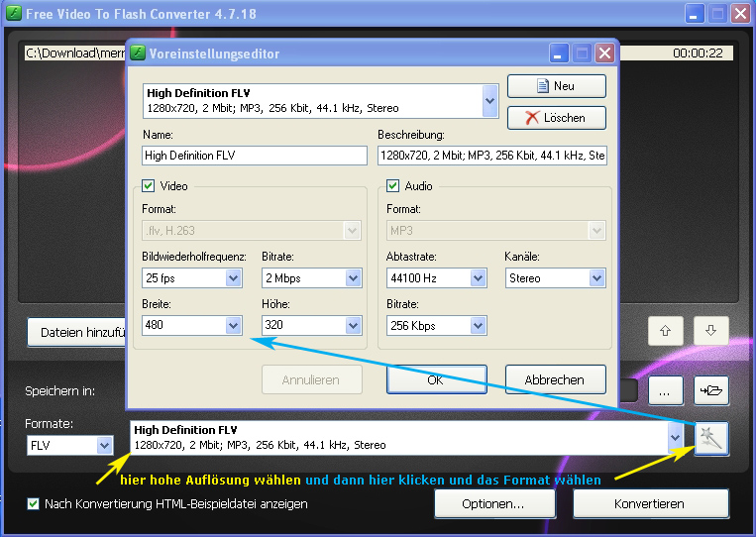Open the Kanäle Stereo dropdown

595,278
